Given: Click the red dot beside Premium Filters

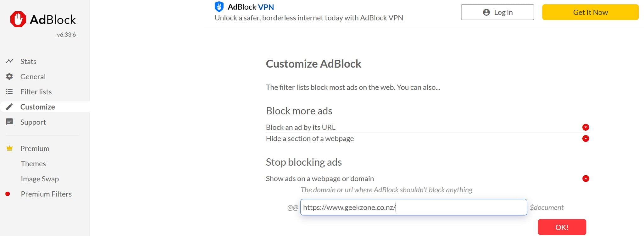Looking at the screenshot, I should [x=8, y=194].
